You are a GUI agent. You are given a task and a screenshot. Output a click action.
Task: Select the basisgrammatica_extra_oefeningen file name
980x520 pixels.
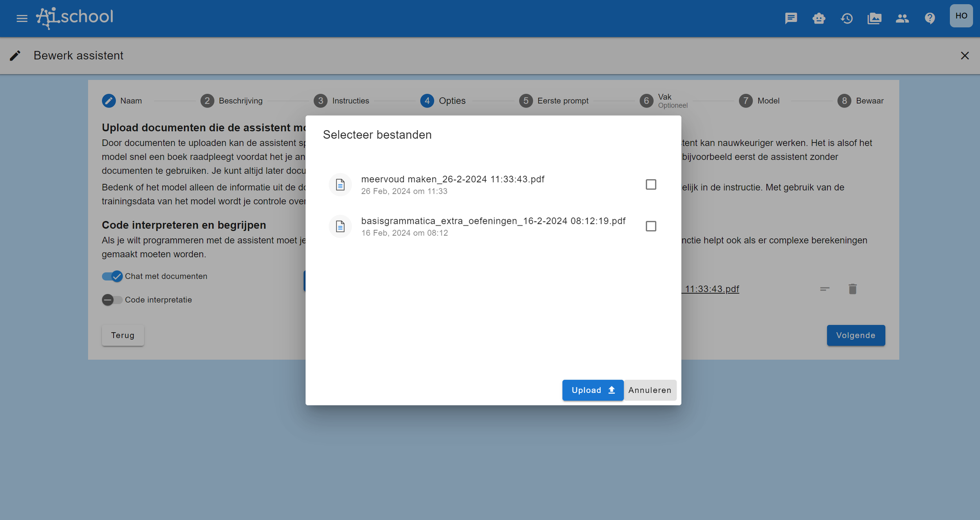[x=493, y=221]
